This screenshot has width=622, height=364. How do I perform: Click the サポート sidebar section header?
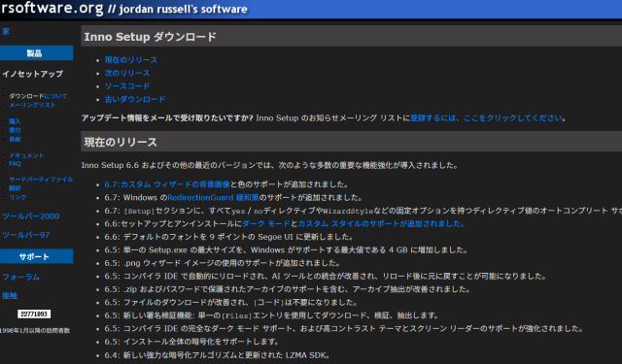tap(37, 256)
